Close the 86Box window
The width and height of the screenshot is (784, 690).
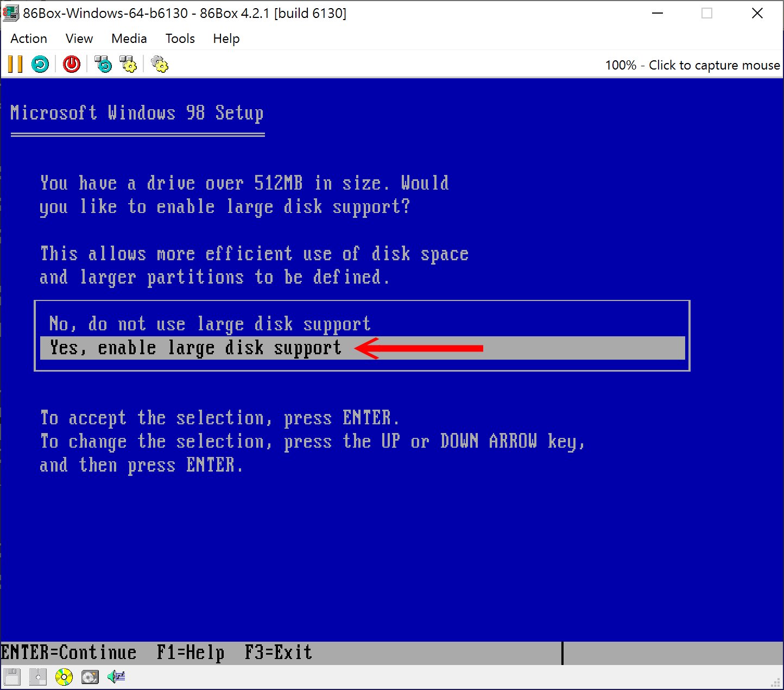pyautogui.click(x=757, y=13)
